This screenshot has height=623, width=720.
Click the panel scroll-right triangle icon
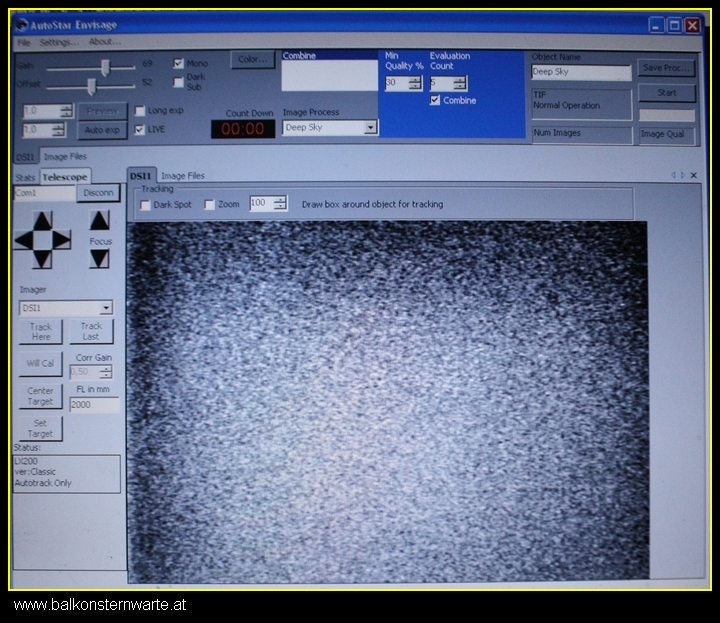click(x=683, y=175)
